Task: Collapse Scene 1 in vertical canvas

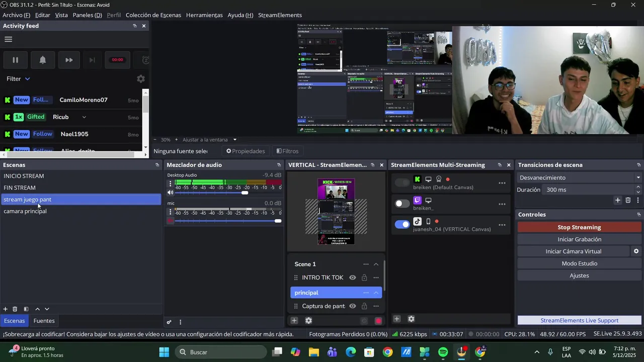Action: [x=376, y=264]
